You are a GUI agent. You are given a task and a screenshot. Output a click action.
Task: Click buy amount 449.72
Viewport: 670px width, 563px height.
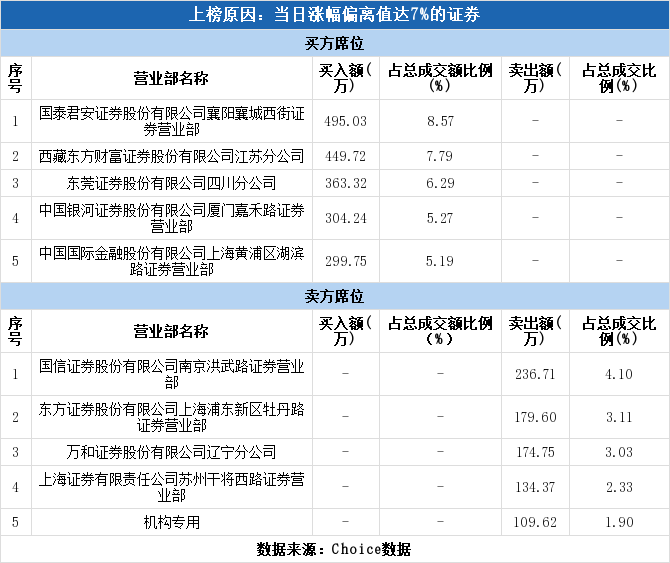click(x=346, y=156)
